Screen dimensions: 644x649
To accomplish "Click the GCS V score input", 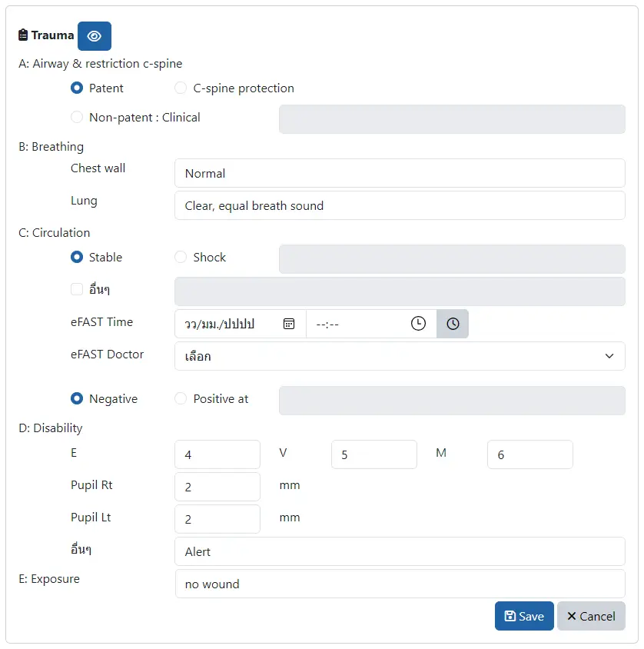I will (x=373, y=454).
